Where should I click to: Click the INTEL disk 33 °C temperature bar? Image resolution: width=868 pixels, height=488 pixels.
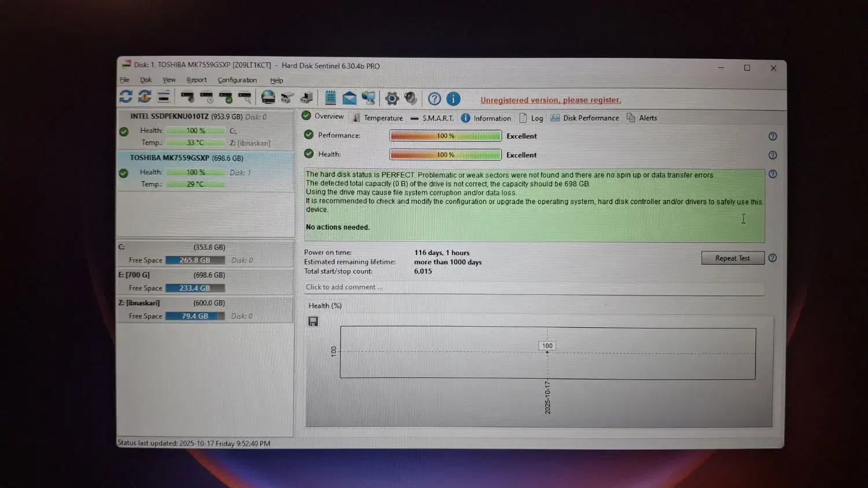(195, 143)
